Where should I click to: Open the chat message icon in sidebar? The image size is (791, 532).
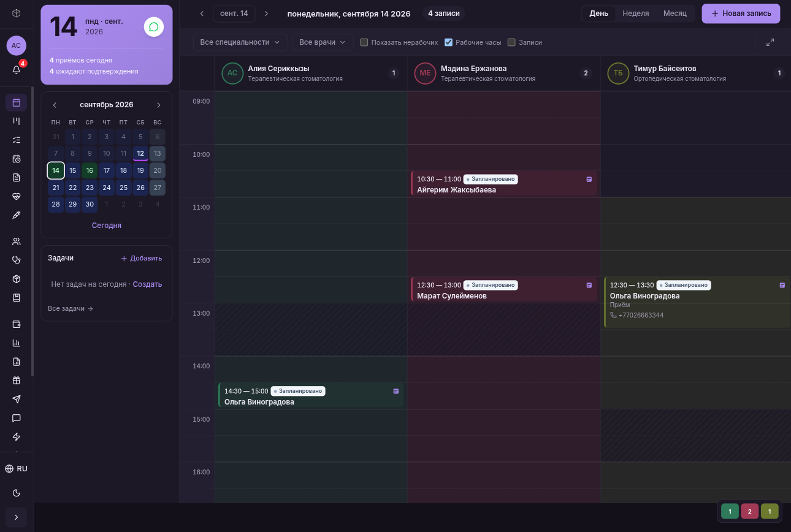[17, 418]
